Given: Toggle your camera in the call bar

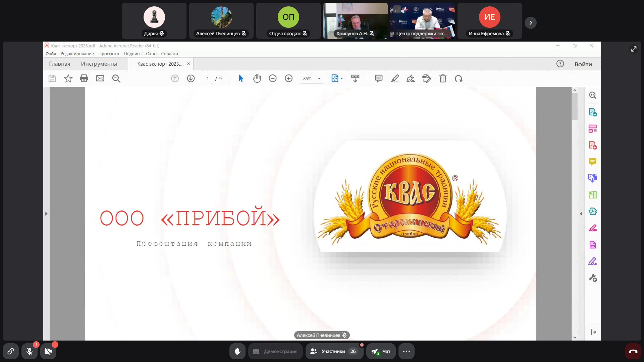Looking at the screenshot, I should (48, 351).
